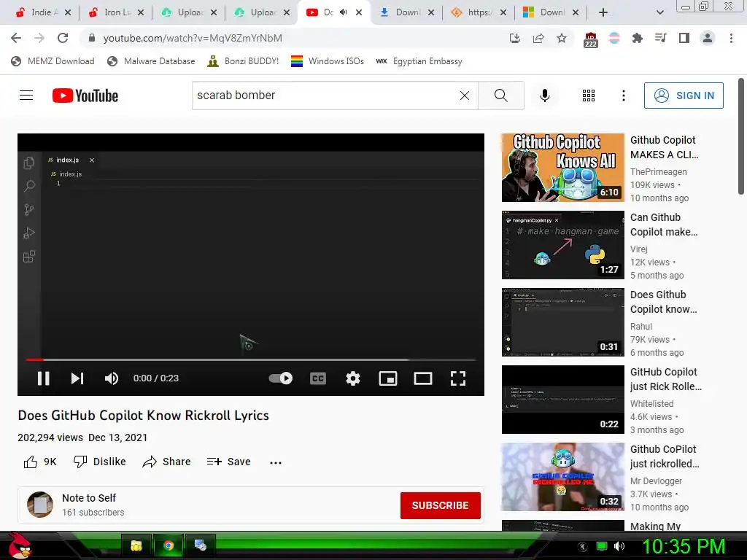Screen dimensions: 747x560
Task: Open a new browser tab
Action: point(603,12)
